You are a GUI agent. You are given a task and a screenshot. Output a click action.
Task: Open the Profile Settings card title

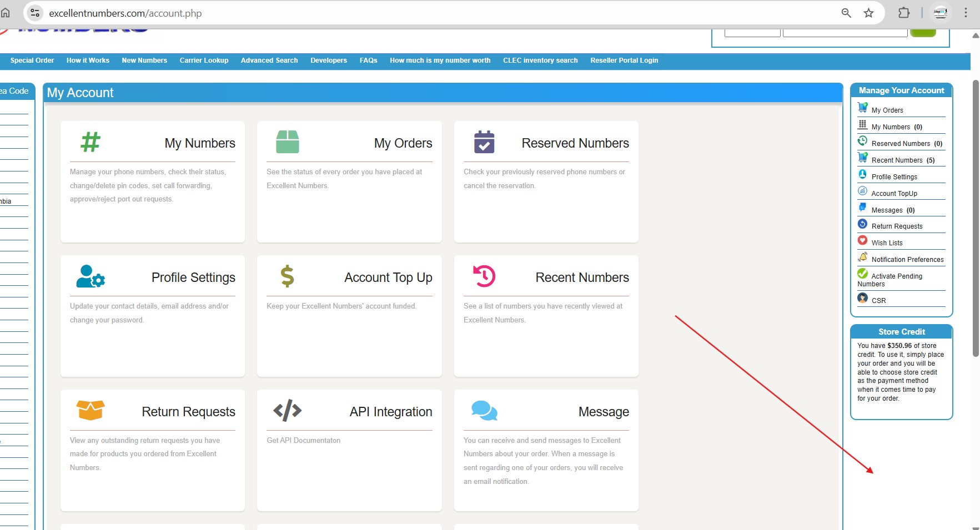(193, 277)
